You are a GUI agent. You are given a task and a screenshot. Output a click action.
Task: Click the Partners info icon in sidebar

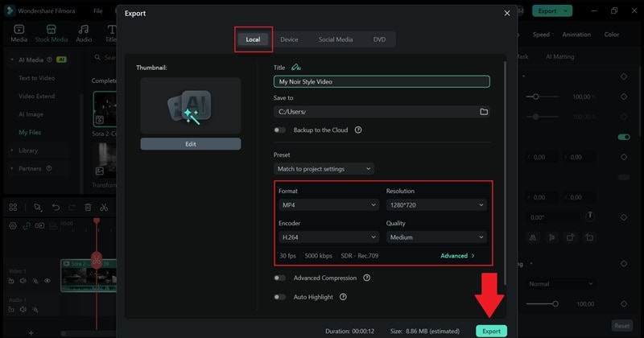point(49,168)
